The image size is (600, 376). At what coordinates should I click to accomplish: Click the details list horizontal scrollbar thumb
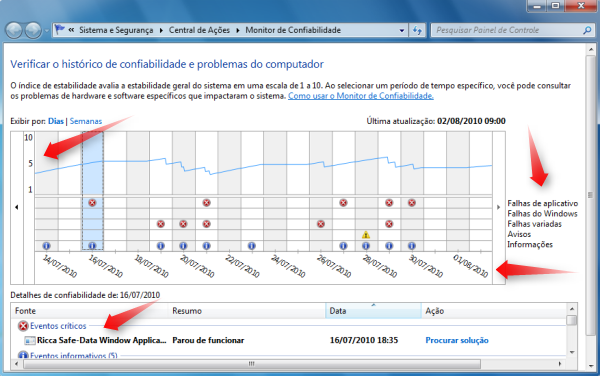[x=251, y=364]
